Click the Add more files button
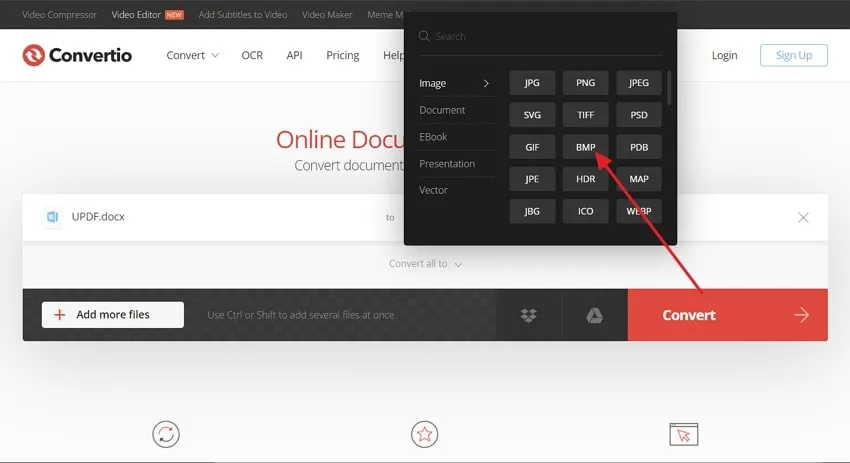 point(113,315)
